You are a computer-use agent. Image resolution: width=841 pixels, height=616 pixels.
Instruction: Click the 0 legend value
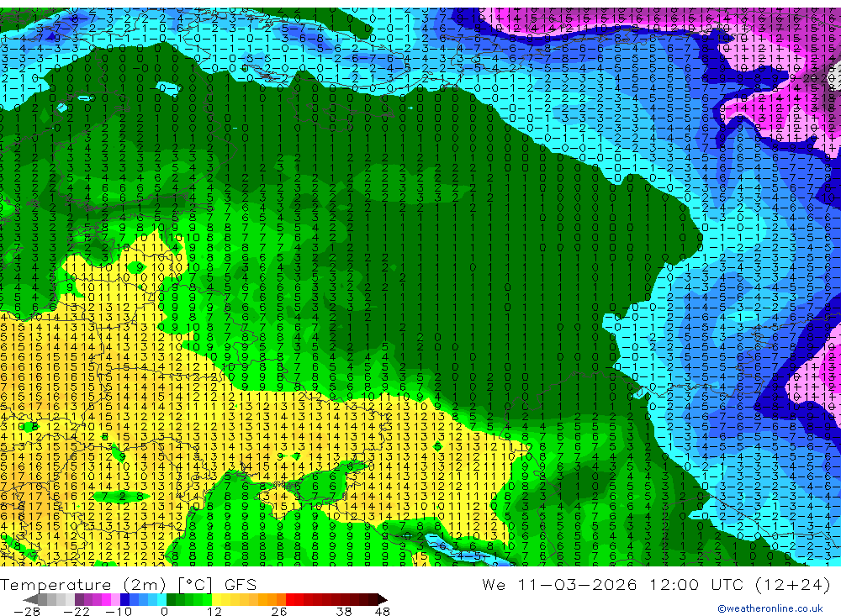[165, 612]
